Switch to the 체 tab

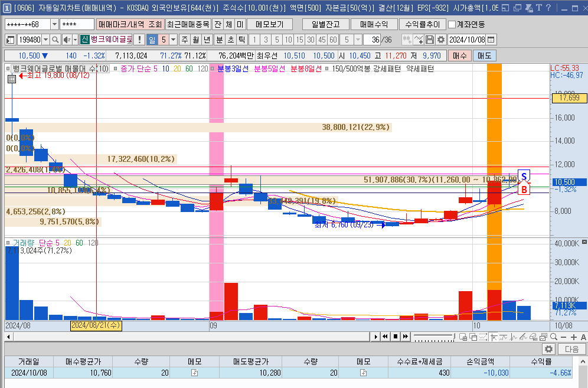(x=228, y=24)
